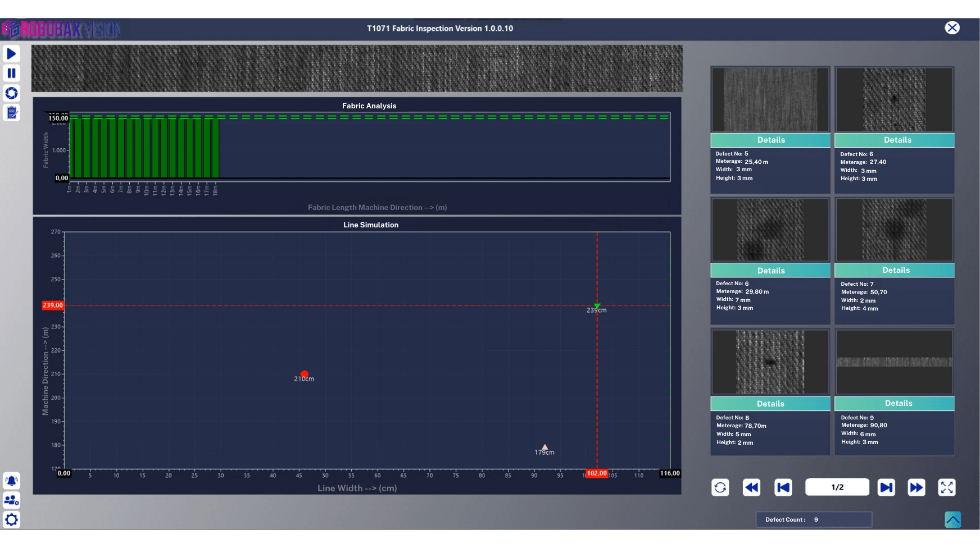
Task: Rewind defect pages with double-left arrows
Action: pos(751,487)
